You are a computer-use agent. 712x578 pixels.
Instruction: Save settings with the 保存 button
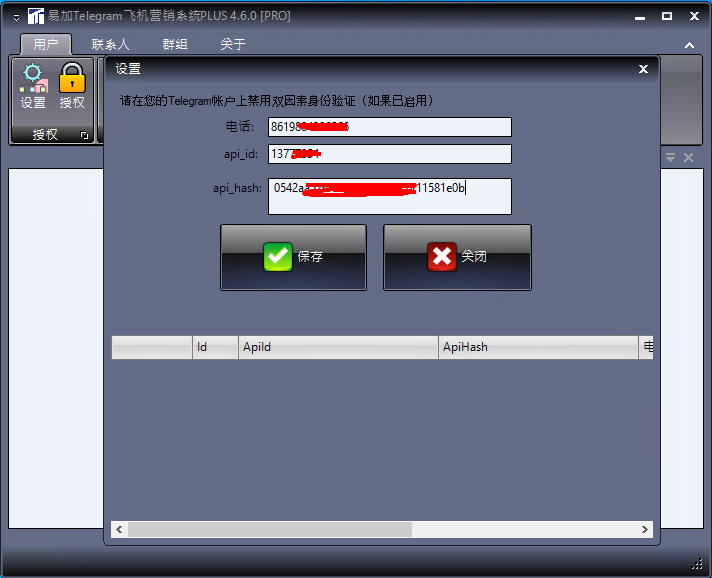tap(293, 257)
